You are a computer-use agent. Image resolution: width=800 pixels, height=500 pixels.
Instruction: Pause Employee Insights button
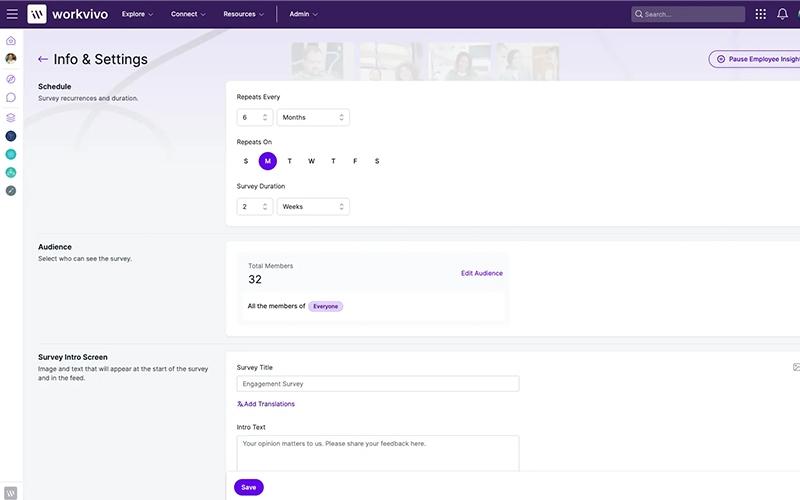coord(755,59)
